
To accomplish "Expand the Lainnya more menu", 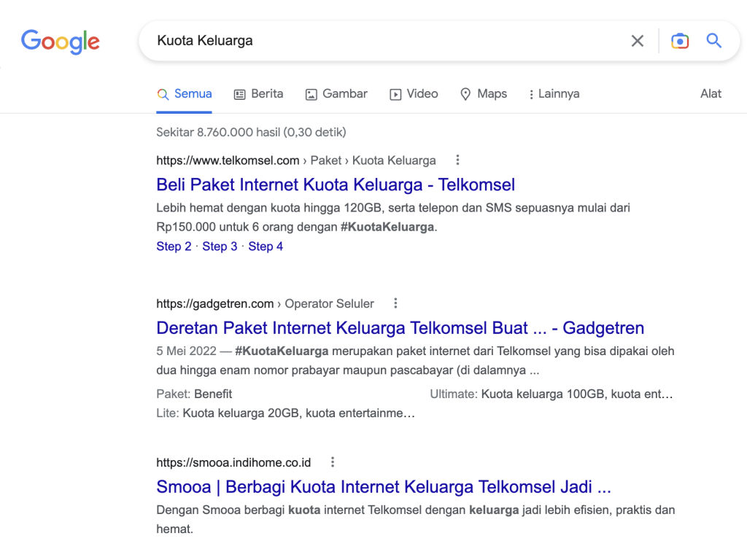I will pos(554,94).
